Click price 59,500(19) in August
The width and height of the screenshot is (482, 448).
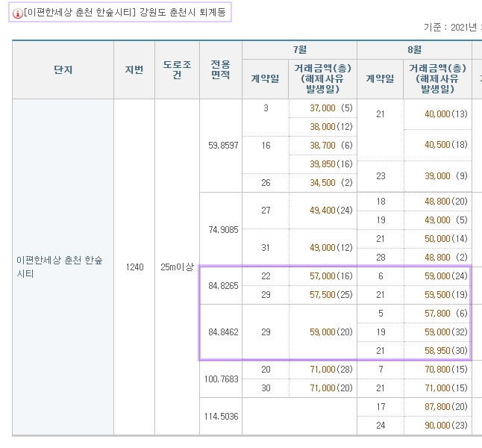446,295
